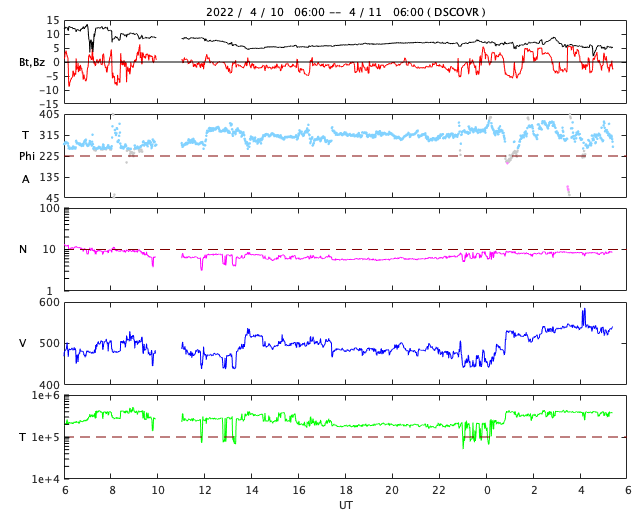Click the 22 tick on the UT axis
The image size is (640, 512).
(x=439, y=491)
